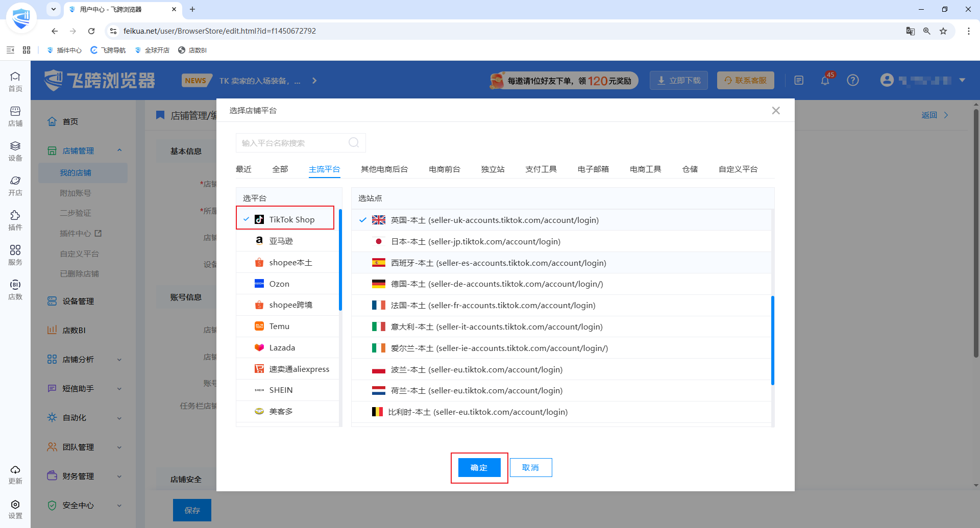
Task: Click the platform list scrollbar
Action: tap(340, 260)
